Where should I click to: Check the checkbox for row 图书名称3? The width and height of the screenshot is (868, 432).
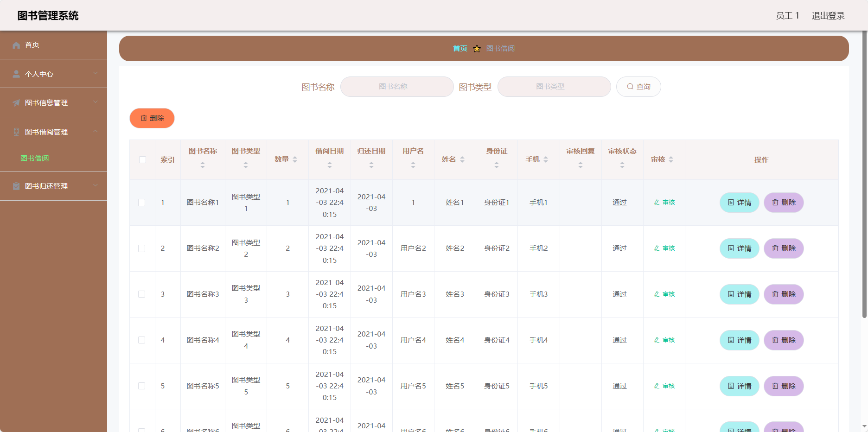[x=142, y=294]
